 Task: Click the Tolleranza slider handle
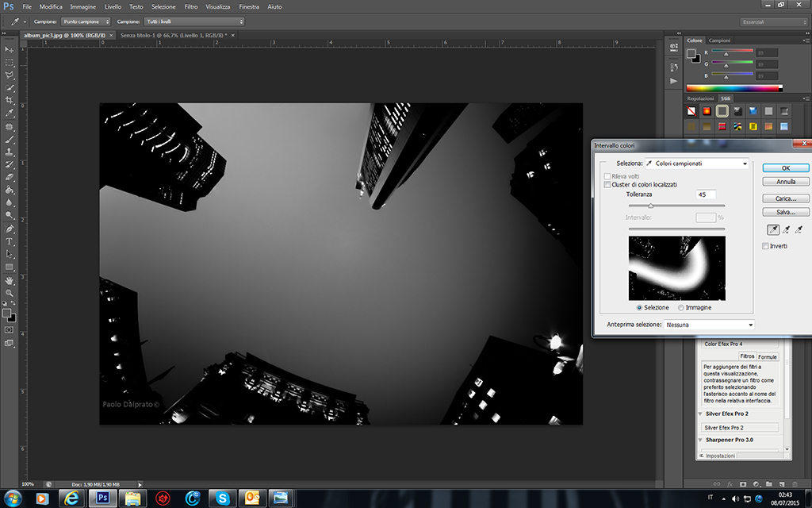point(651,206)
